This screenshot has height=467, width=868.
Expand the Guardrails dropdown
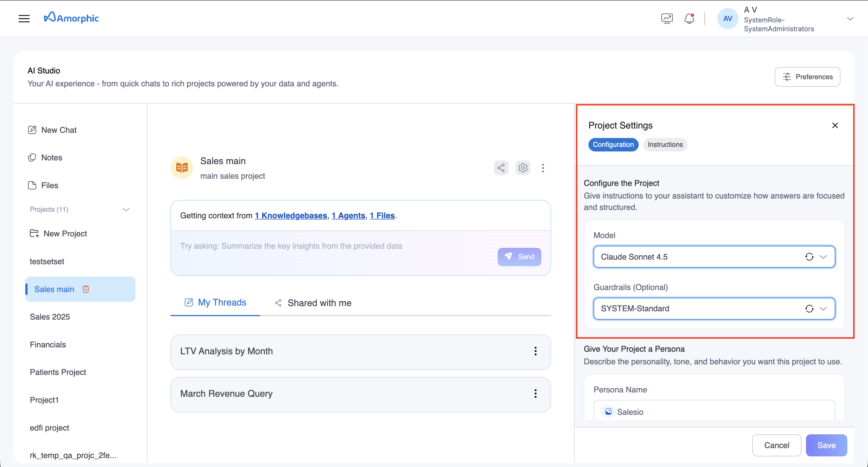tap(823, 309)
